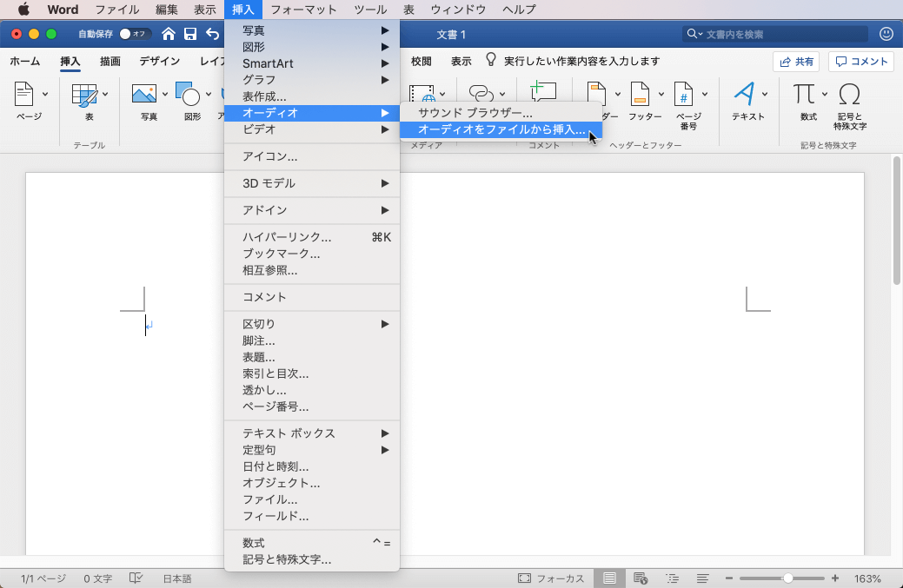Click zoom out minus icon

(729, 578)
